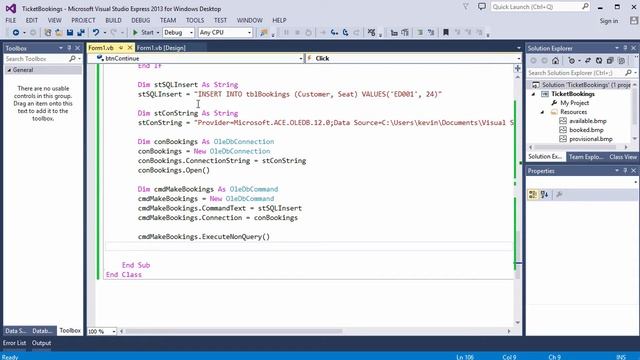This screenshot has height=360, width=640.
Task: Click the Uncomment Selected Lines icon
Action: click(x=431, y=32)
